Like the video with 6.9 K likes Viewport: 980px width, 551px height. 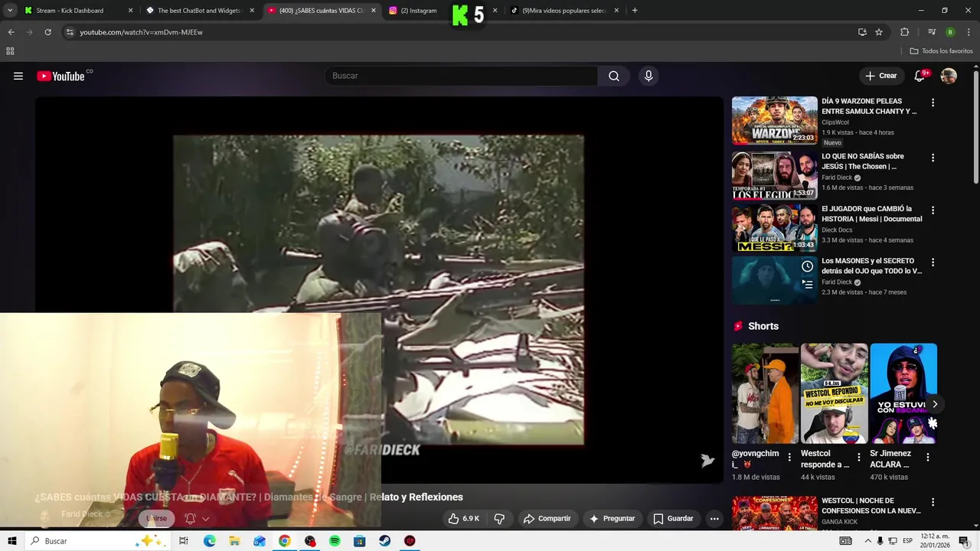[464, 518]
